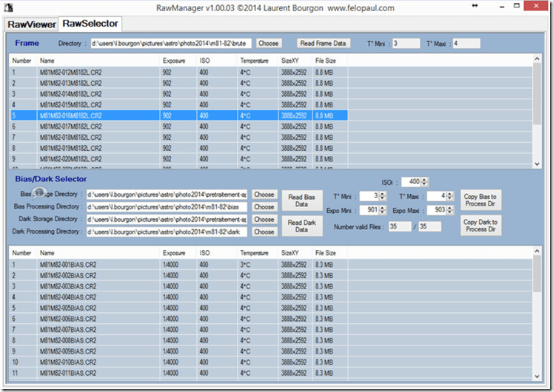Click Dark Storage Directory path field
This screenshot has height=392, width=553.
[x=167, y=220]
